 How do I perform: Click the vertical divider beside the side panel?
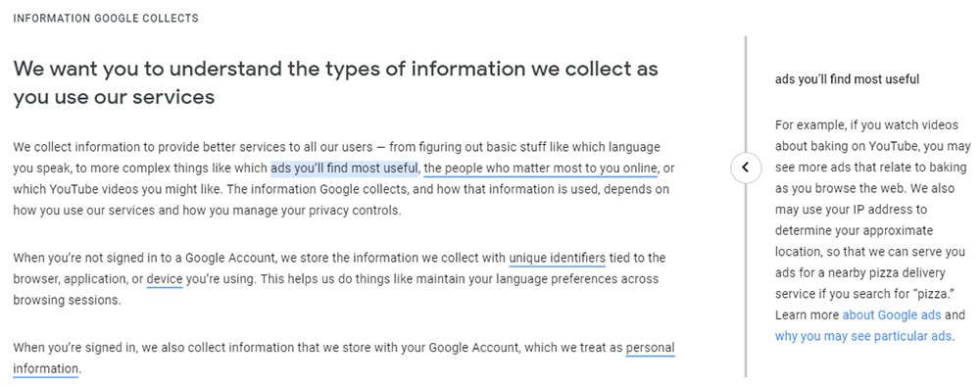click(x=745, y=207)
